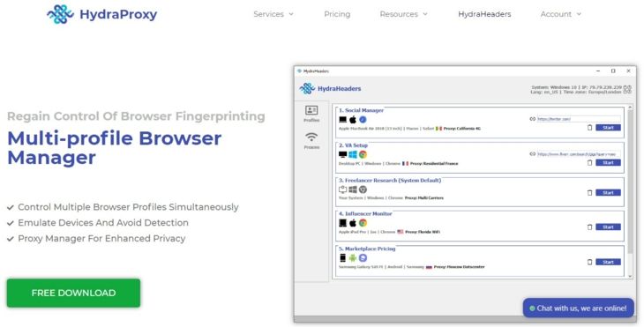
Task: Click the 'Proxy: California 4G' text
Action: pyautogui.click(x=462, y=129)
